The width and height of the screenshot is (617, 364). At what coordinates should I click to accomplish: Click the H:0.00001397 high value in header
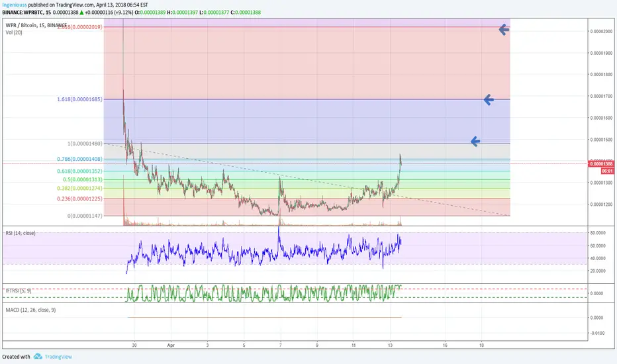click(x=183, y=12)
